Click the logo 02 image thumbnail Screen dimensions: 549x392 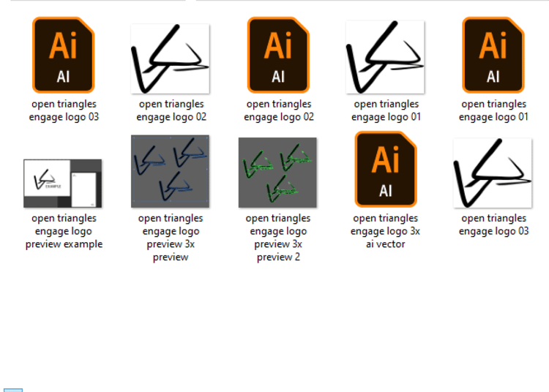tap(171, 59)
